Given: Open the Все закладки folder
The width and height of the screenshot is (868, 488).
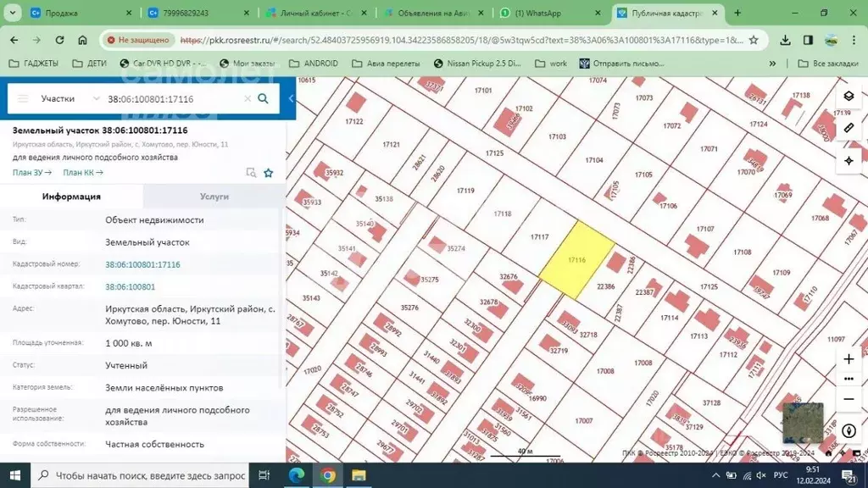Looking at the screenshot, I should click(828, 64).
